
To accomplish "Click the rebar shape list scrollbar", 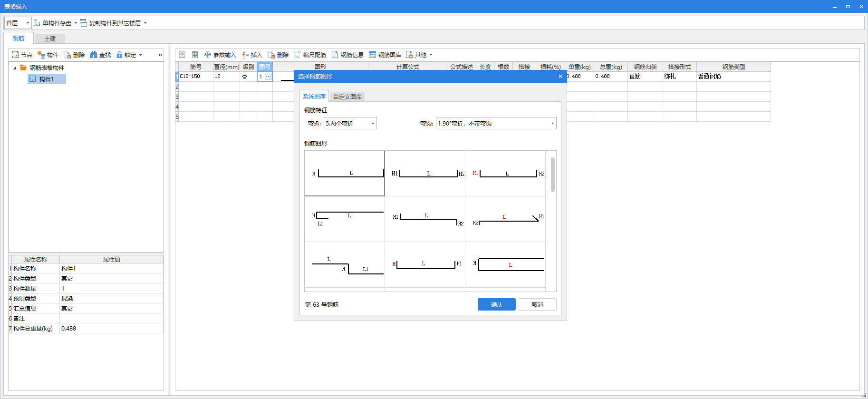I will 552,175.
